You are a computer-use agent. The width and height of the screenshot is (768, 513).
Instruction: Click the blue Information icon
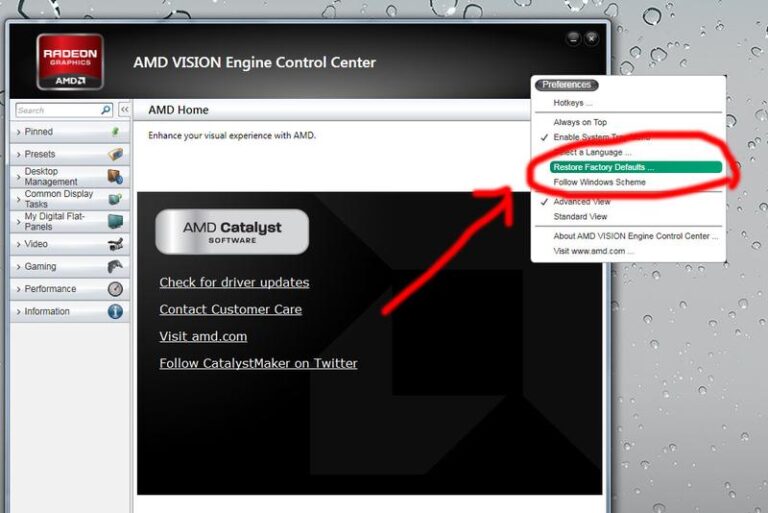point(115,311)
